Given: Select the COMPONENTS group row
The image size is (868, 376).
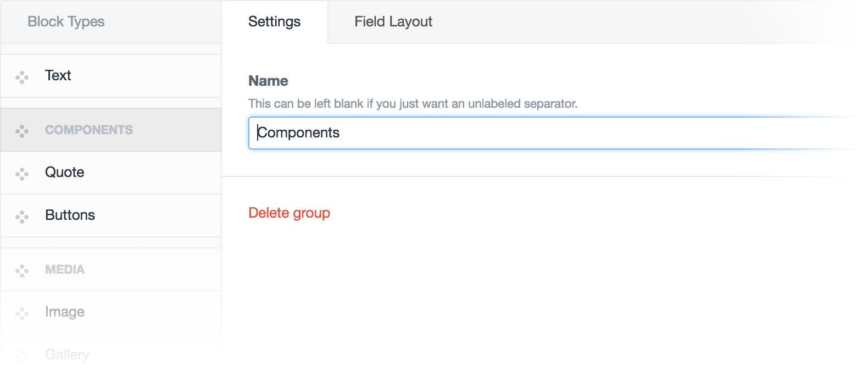Looking at the screenshot, I should 111,130.
